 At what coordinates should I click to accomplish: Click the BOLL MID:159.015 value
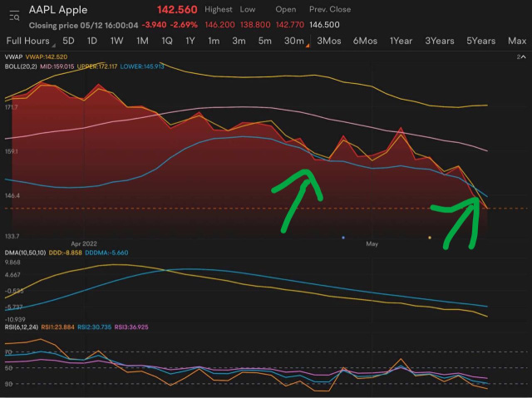(x=57, y=66)
